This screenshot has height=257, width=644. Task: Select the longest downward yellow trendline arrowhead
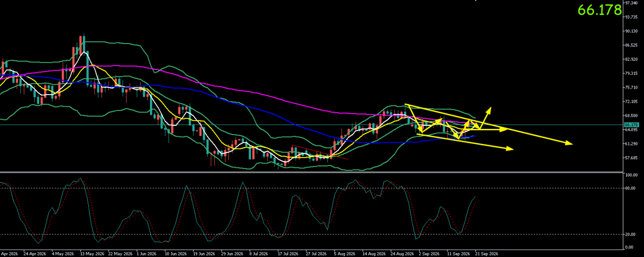(569, 143)
